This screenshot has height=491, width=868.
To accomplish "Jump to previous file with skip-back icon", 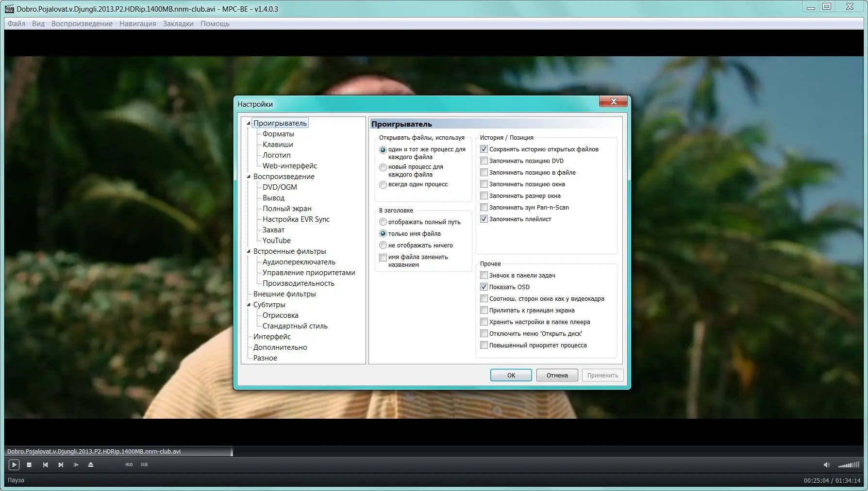I will [x=45, y=465].
